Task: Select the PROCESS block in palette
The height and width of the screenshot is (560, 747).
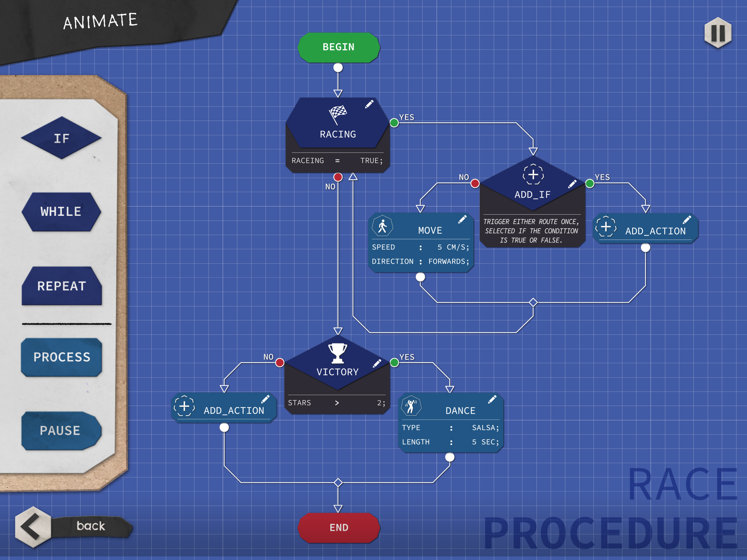Action: pos(62,357)
